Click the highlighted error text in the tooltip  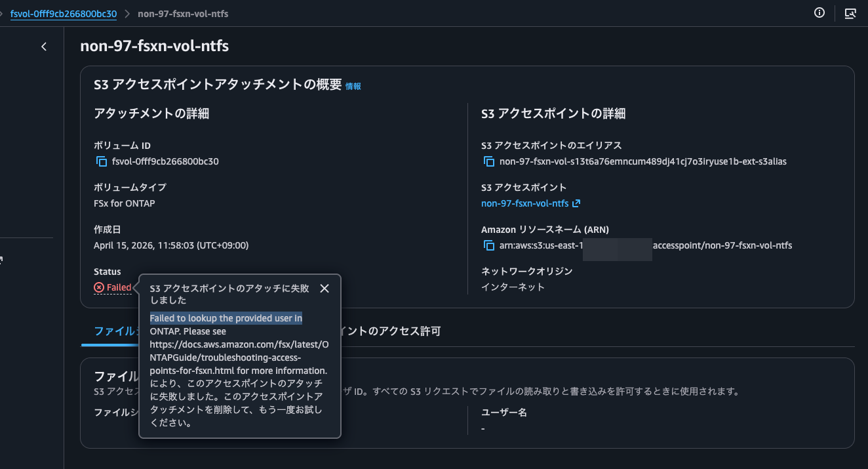(226, 317)
